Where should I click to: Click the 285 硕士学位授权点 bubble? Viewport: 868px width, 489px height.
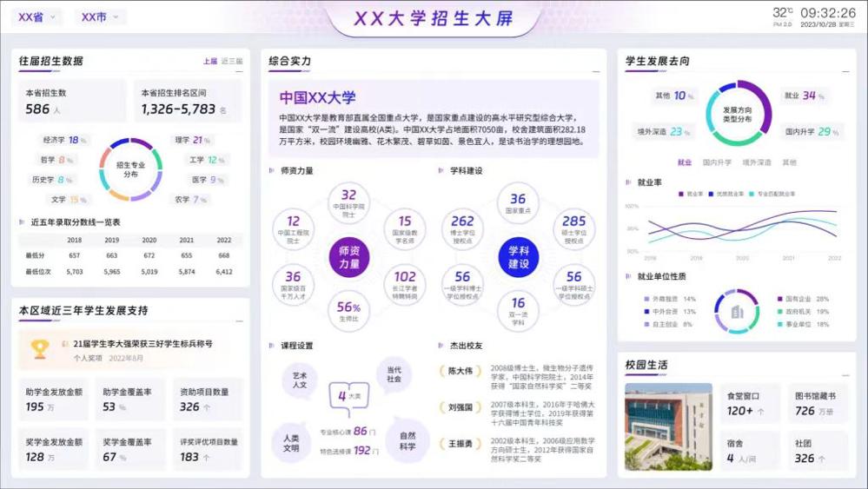point(574,229)
